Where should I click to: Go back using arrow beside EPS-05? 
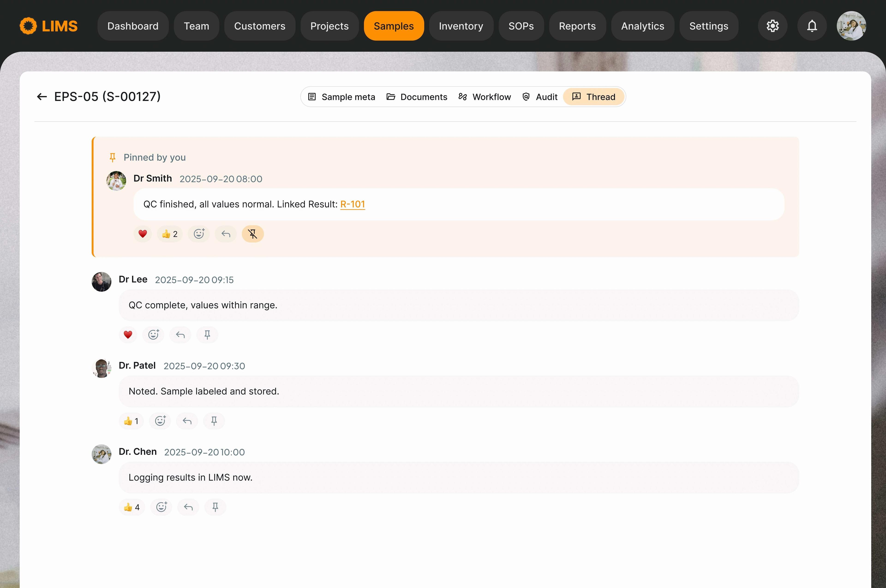42,97
